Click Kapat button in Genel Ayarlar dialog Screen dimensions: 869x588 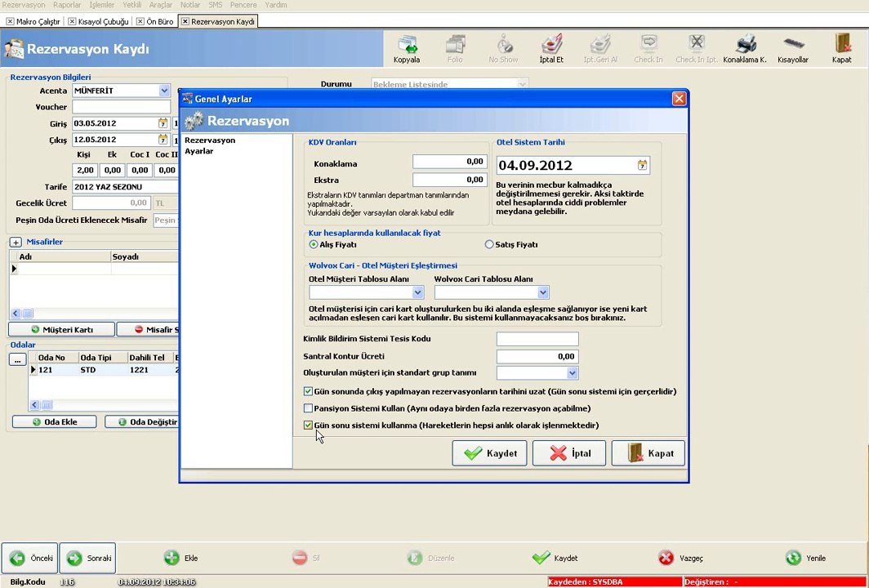(648, 453)
